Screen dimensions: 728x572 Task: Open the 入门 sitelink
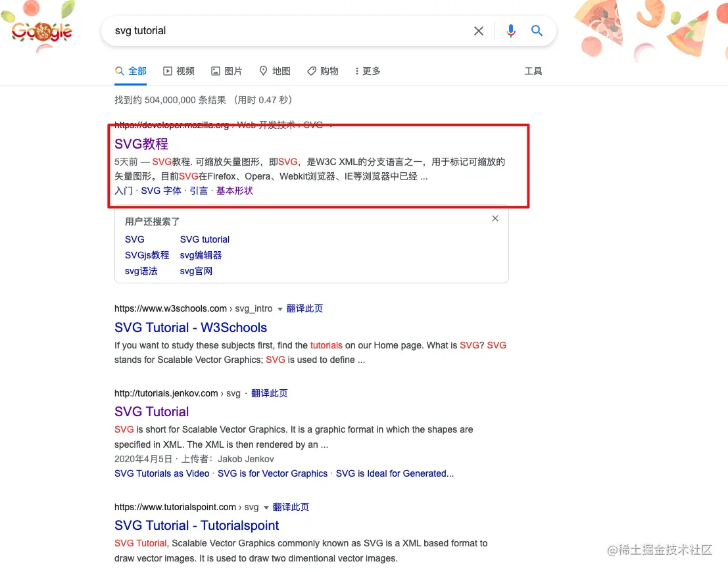click(124, 191)
